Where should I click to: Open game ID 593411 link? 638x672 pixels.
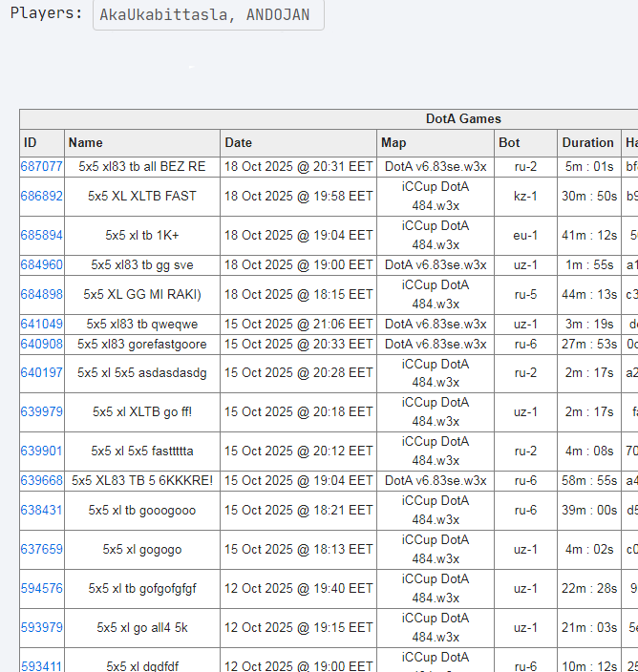(42, 666)
